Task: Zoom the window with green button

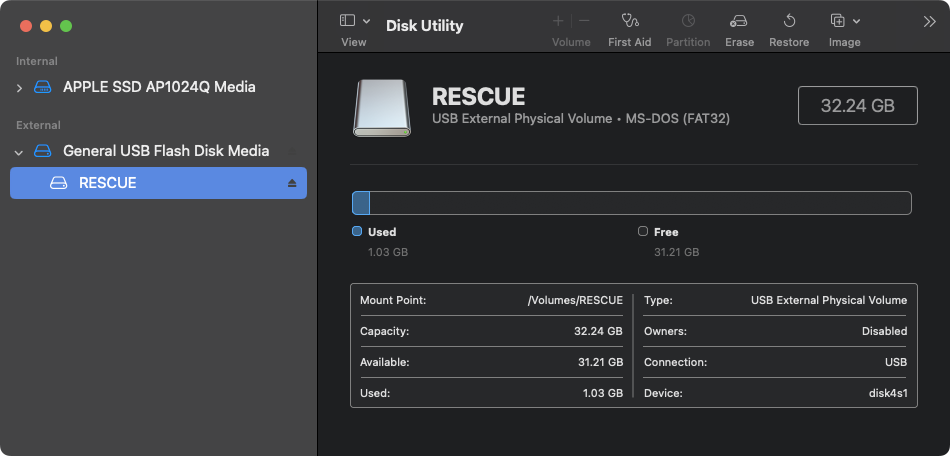Action: click(x=66, y=26)
